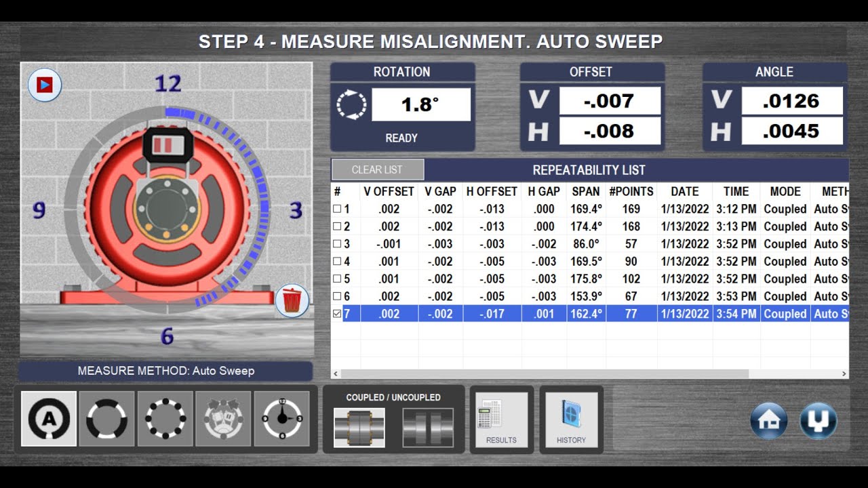Select the dotted circle points measure icon
The image size is (868, 488).
tap(165, 419)
